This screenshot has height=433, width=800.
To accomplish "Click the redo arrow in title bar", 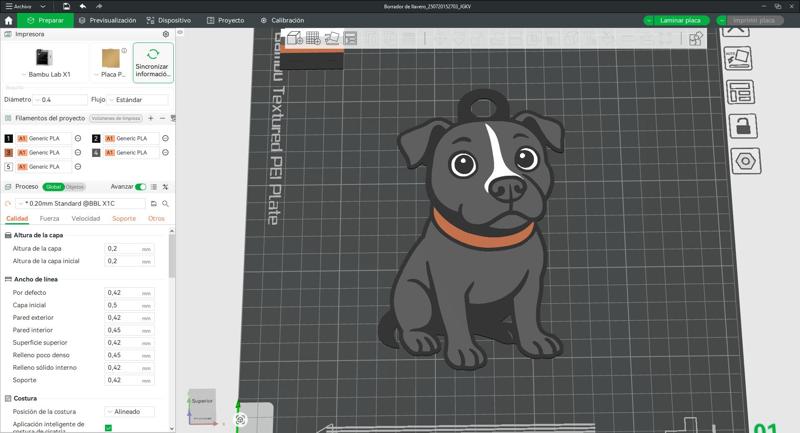I will pyautogui.click(x=99, y=6).
